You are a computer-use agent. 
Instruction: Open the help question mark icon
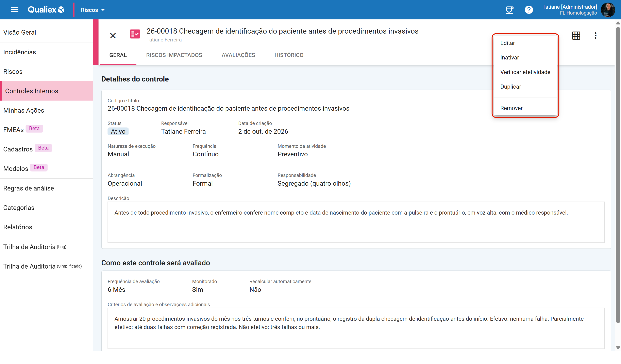pos(528,10)
